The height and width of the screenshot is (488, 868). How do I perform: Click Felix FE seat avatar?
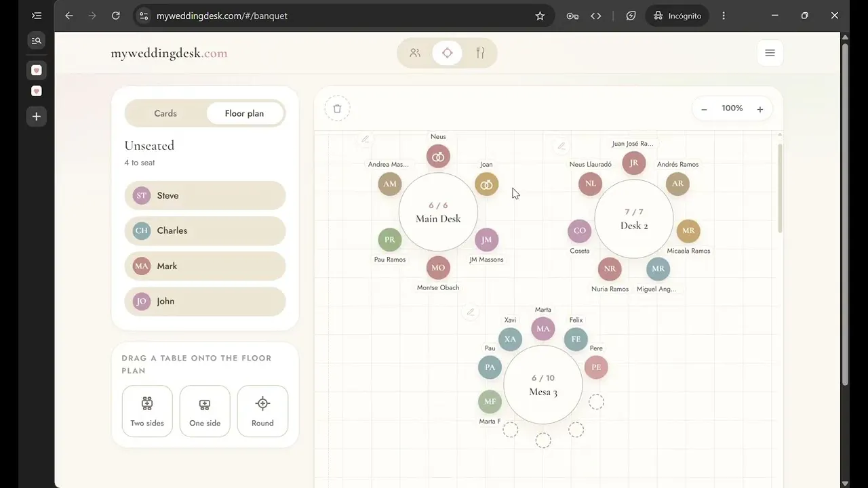click(576, 340)
